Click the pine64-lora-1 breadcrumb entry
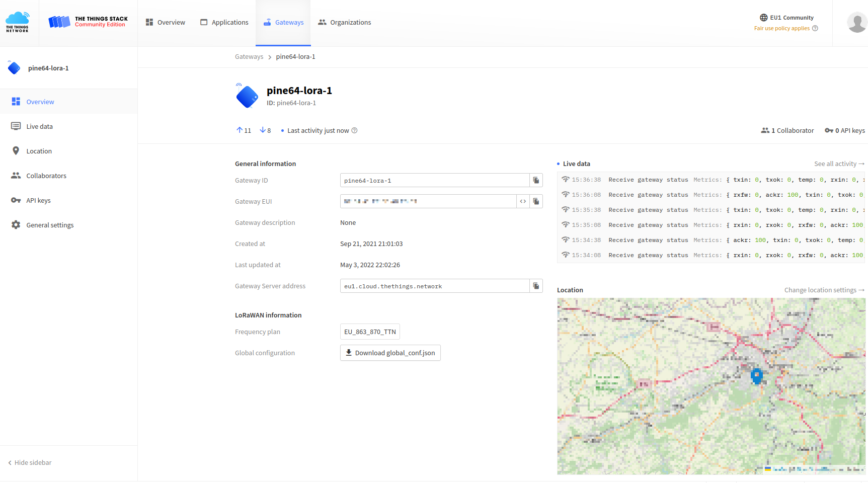 pos(295,57)
